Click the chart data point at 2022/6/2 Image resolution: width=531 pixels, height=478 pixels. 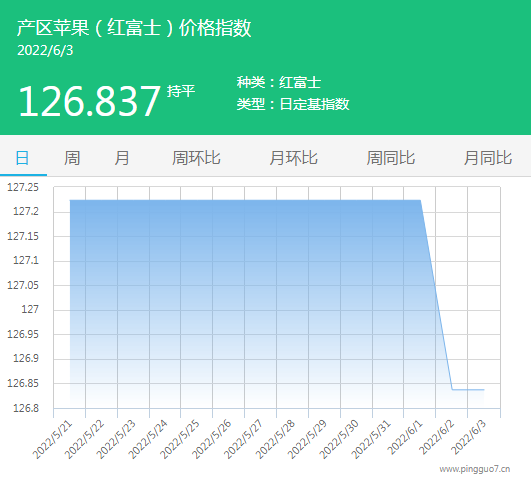point(452,390)
